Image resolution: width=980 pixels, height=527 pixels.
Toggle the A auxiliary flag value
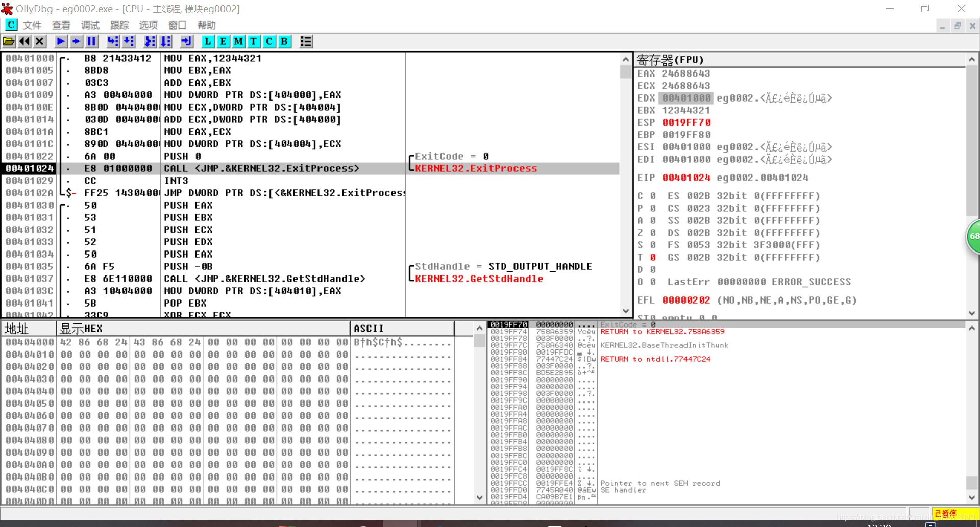click(x=653, y=220)
